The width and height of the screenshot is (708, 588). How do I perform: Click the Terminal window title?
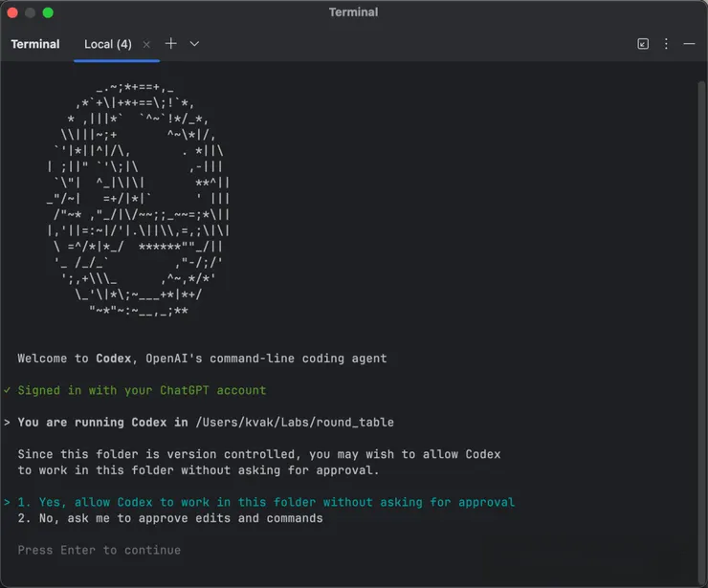[x=354, y=12]
